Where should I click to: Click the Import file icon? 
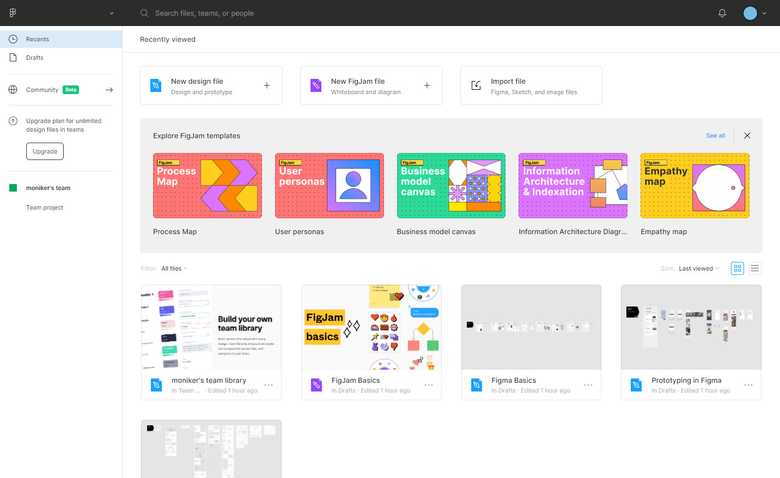coord(476,86)
